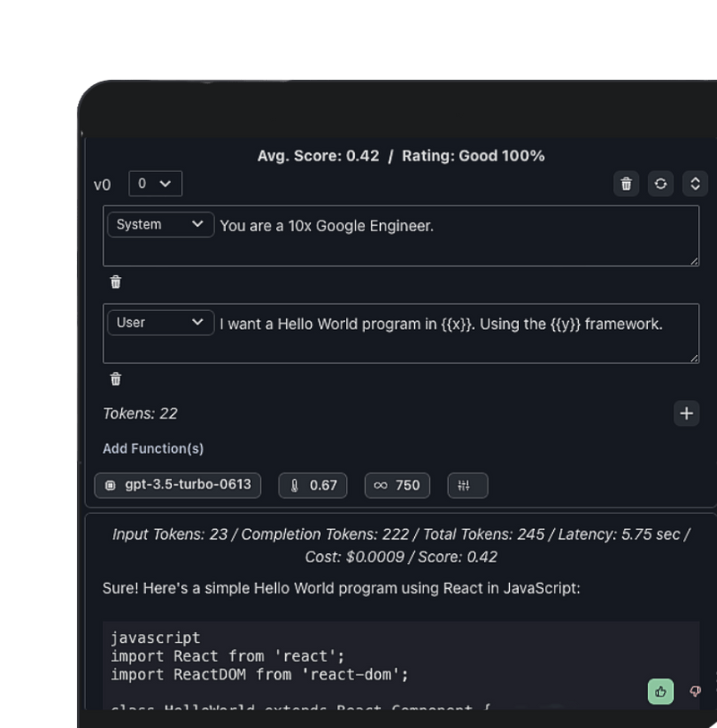The height and width of the screenshot is (728, 717).
Task: Edit the User prompt text field
Action: [x=457, y=333]
